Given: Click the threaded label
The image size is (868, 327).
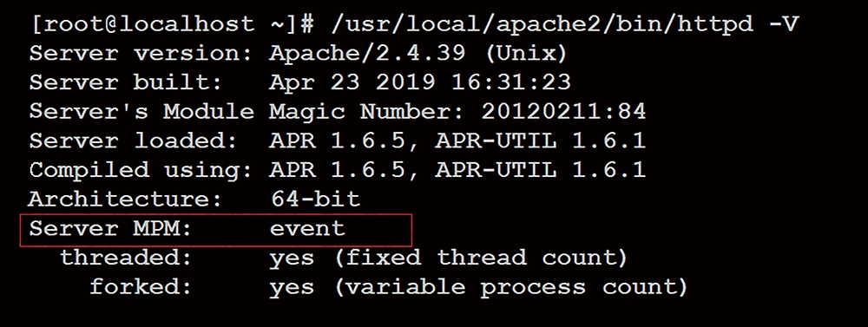Looking at the screenshot, I should [x=126, y=258].
